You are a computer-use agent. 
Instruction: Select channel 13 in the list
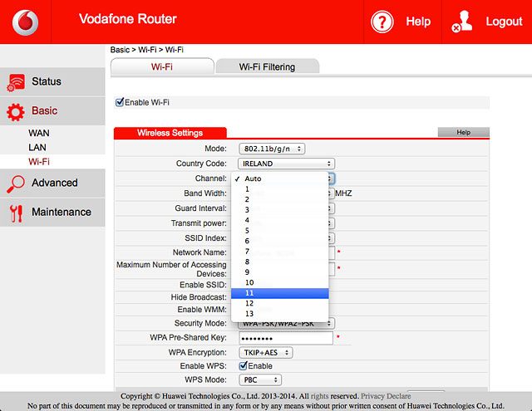pyautogui.click(x=280, y=314)
